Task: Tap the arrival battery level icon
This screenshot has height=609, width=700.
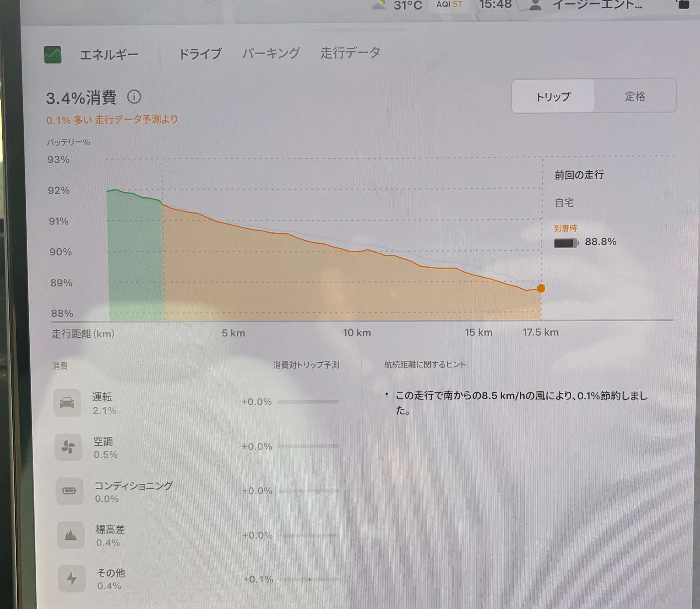Action: coord(566,243)
